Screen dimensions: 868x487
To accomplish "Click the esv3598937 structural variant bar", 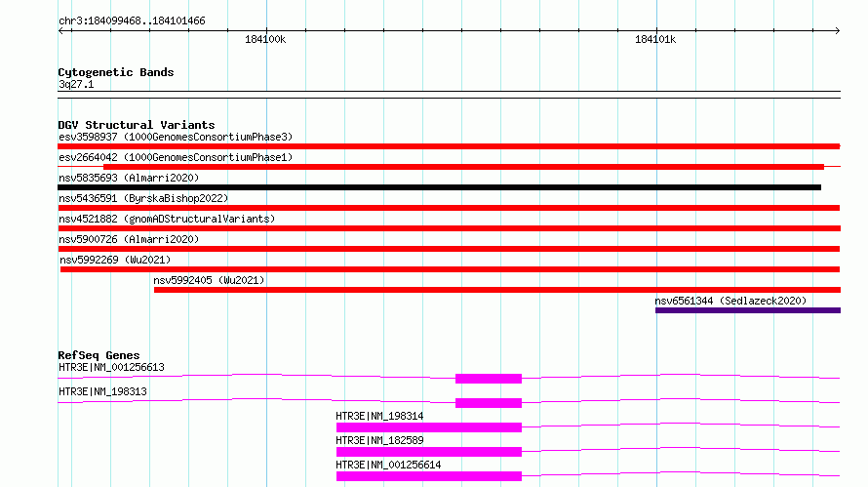I will point(449,146).
